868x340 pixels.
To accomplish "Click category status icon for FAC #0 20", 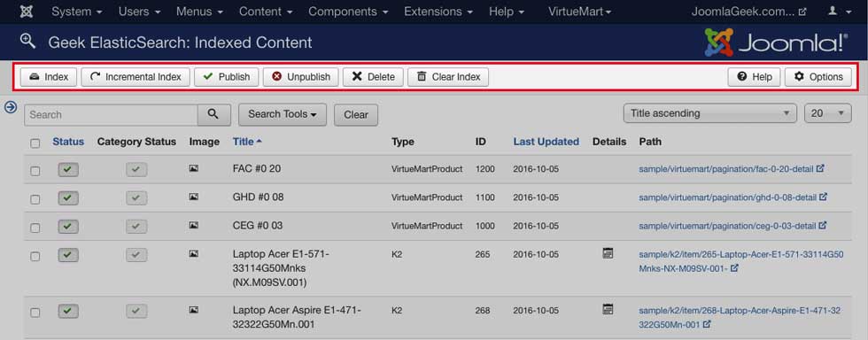I will pyautogui.click(x=136, y=169).
